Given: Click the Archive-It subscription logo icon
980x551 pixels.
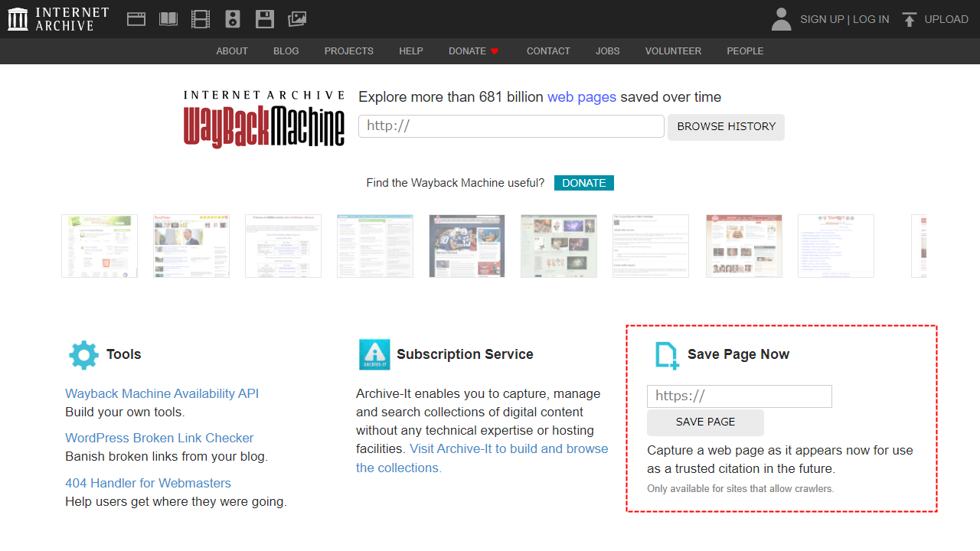Looking at the screenshot, I should (x=374, y=354).
